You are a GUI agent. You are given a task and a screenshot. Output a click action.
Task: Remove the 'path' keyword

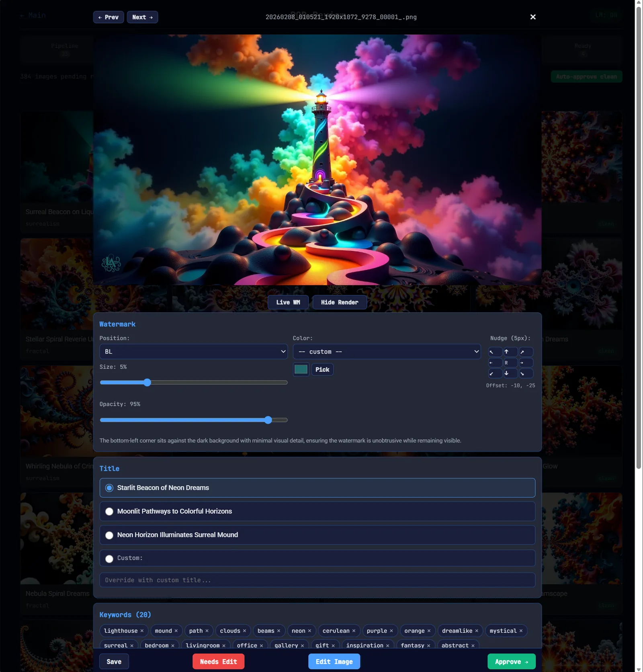[207, 631]
